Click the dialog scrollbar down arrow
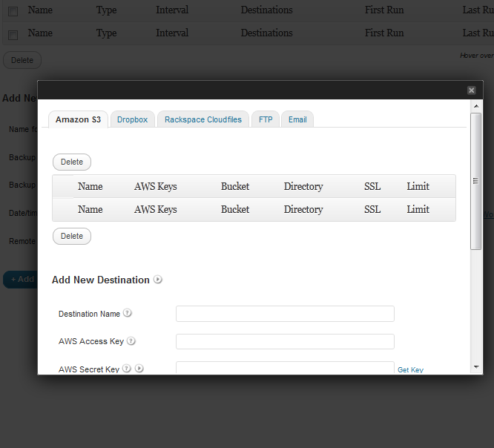 [476, 367]
